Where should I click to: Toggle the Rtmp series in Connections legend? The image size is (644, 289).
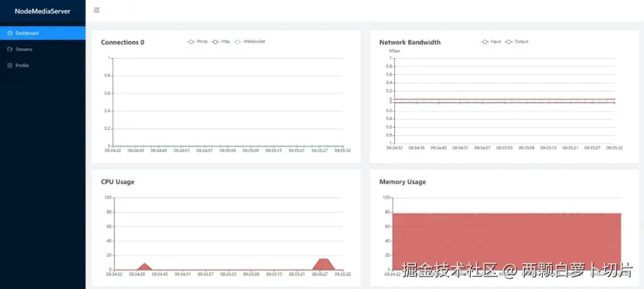[198, 41]
